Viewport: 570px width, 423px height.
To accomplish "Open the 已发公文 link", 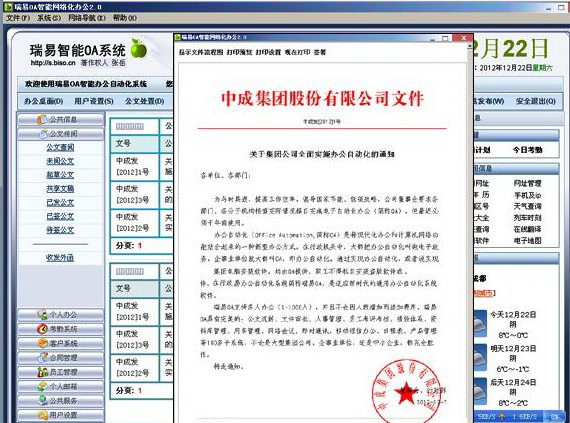I will (x=60, y=202).
